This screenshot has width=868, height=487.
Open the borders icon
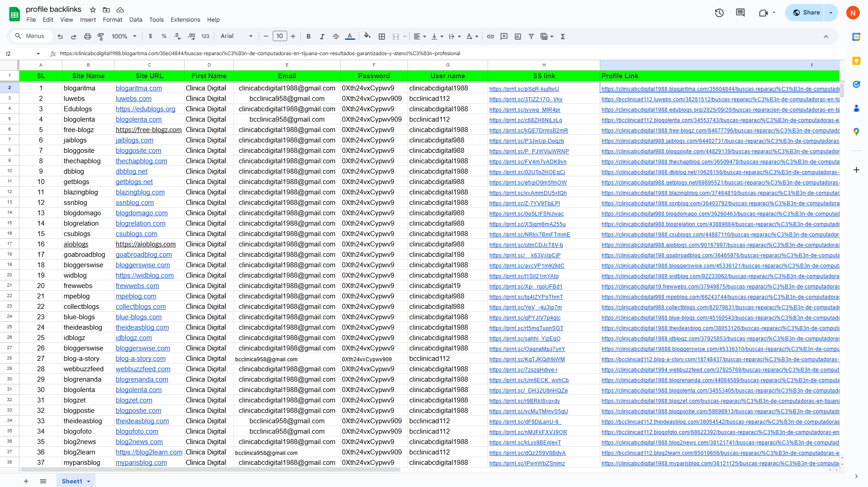tap(382, 36)
